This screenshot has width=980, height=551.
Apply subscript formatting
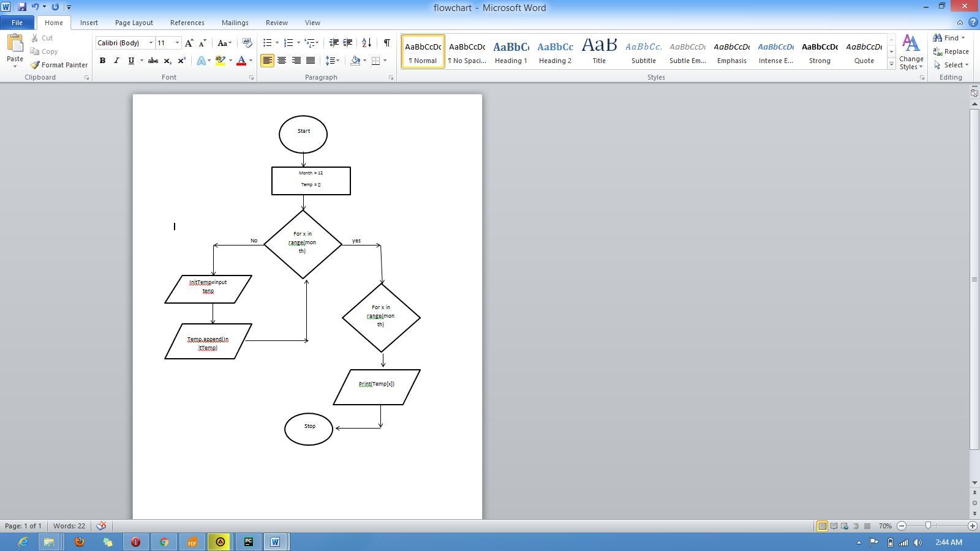tap(167, 61)
